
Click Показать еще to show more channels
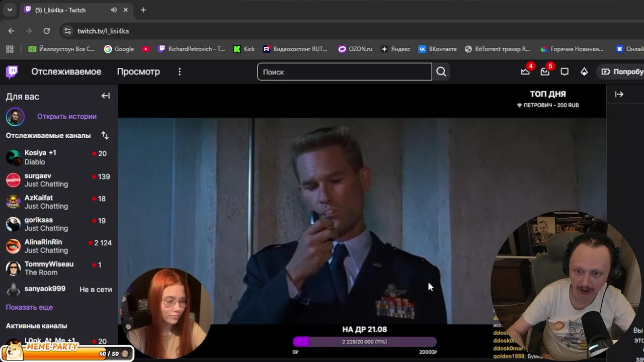[x=29, y=307]
